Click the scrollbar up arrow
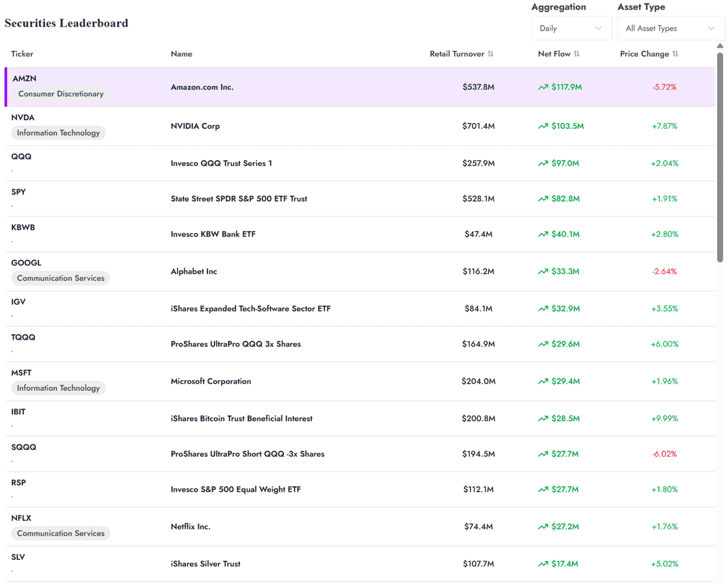The height and width of the screenshot is (584, 728). pos(720,46)
